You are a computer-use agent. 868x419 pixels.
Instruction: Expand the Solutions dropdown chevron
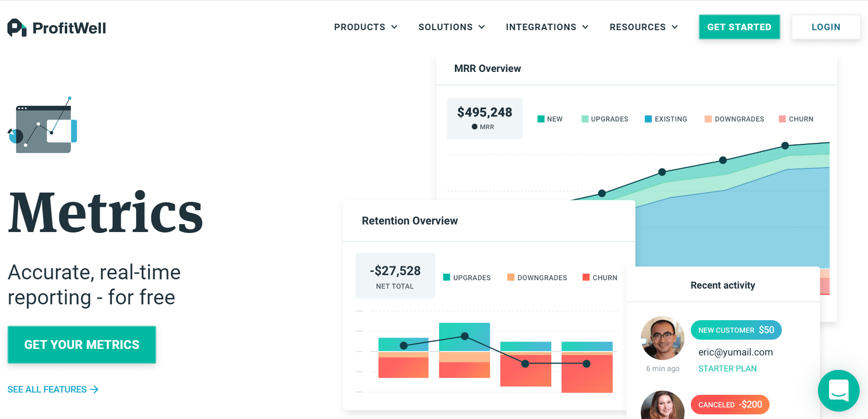pyautogui.click(x=482, y=27)
